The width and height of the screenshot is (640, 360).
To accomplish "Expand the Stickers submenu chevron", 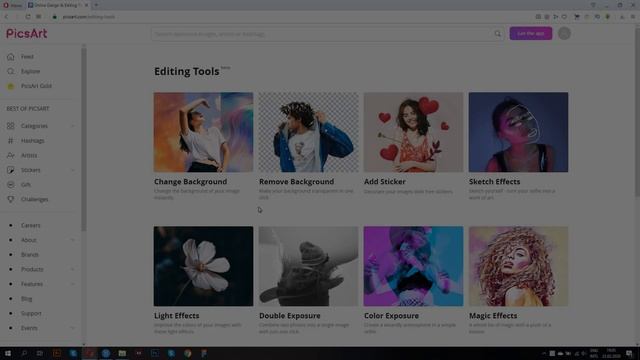I will (73, 170).
